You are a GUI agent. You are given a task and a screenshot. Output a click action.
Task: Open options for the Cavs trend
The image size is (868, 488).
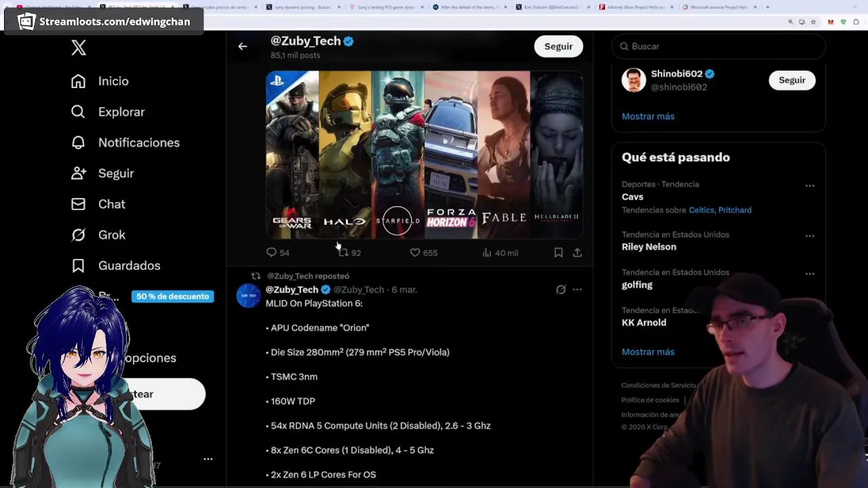(x=810, y=185)
